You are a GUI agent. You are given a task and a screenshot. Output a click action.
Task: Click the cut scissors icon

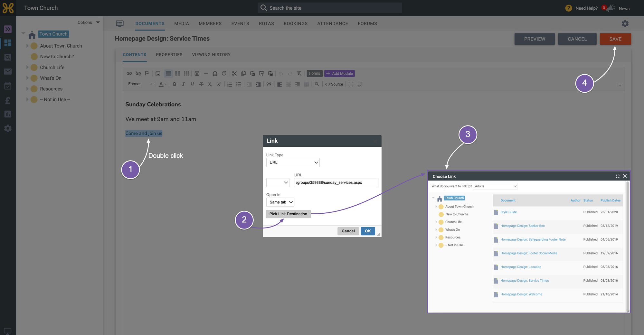click(234, 73)
